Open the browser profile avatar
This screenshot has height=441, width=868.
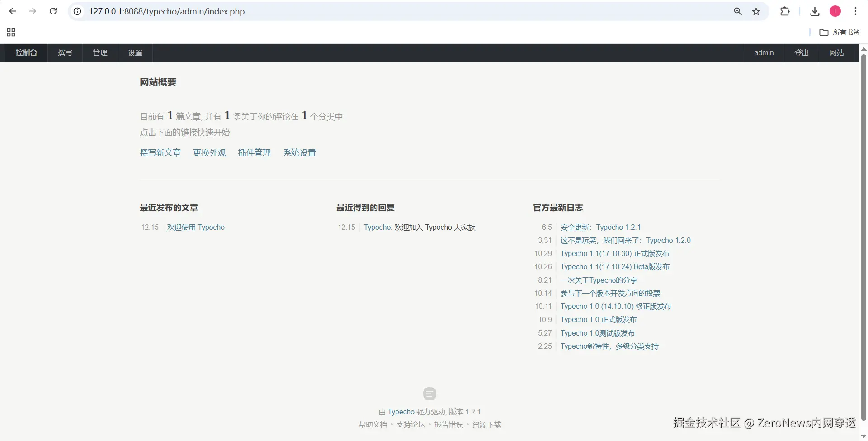pyautogui.click(x=835, y=11)
